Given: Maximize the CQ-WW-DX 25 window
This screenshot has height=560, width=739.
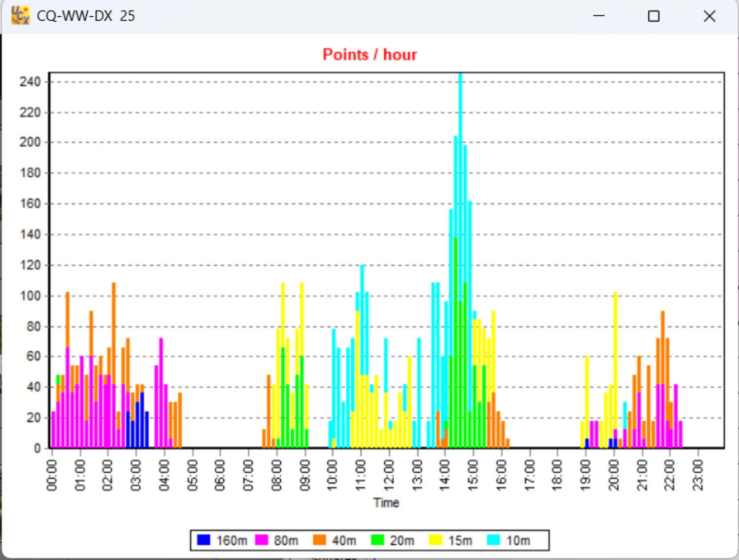Looking at the screenshot, I should tap(653, 16).
